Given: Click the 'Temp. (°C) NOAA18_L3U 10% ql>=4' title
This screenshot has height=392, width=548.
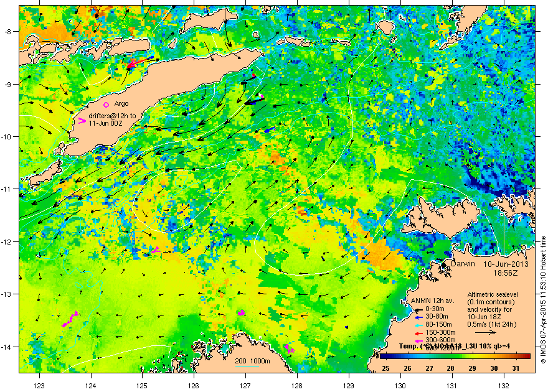Looking at the screenshot, I should [455, 347].
